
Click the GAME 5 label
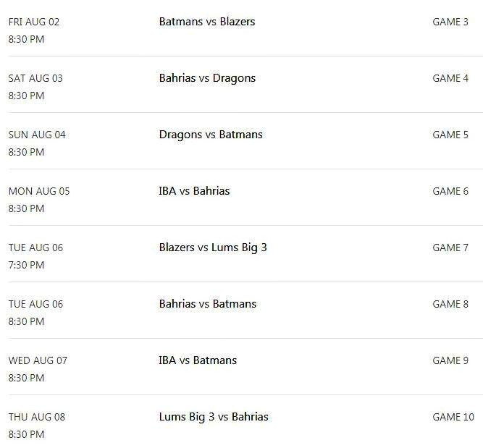pyautogui.click(x=450, y=135)
